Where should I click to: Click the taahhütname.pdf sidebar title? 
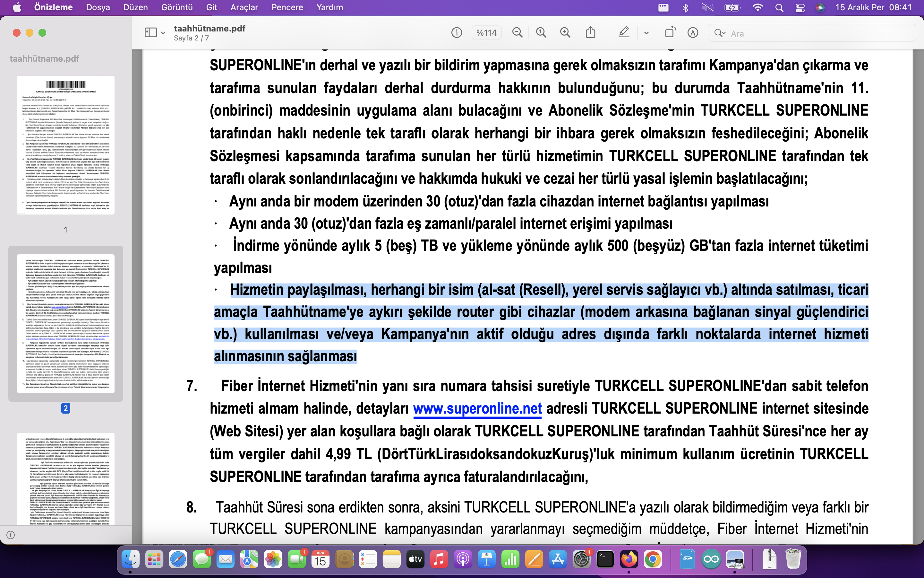tap(44, 58)
